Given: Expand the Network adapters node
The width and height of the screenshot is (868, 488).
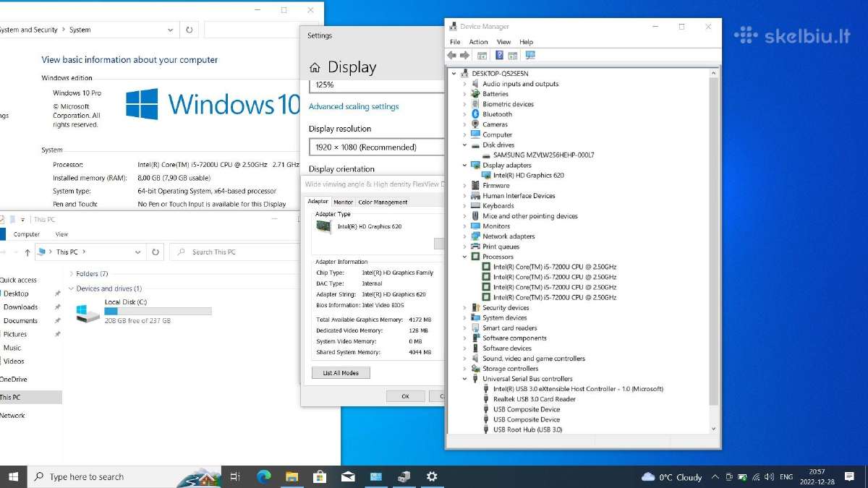Looking at the screenshot, I should [x=465, y=236].
